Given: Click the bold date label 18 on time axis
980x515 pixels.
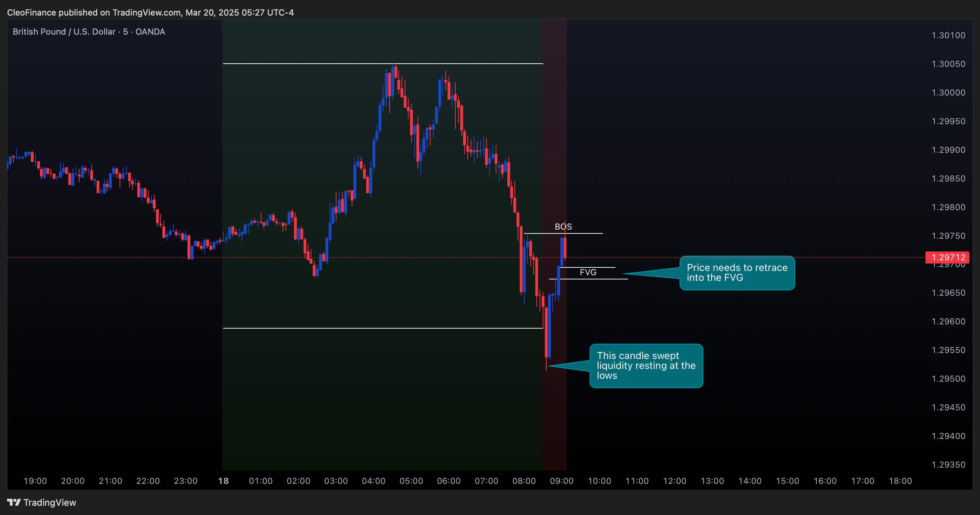Looking at the screenshot, I should [x=223, y=481].
